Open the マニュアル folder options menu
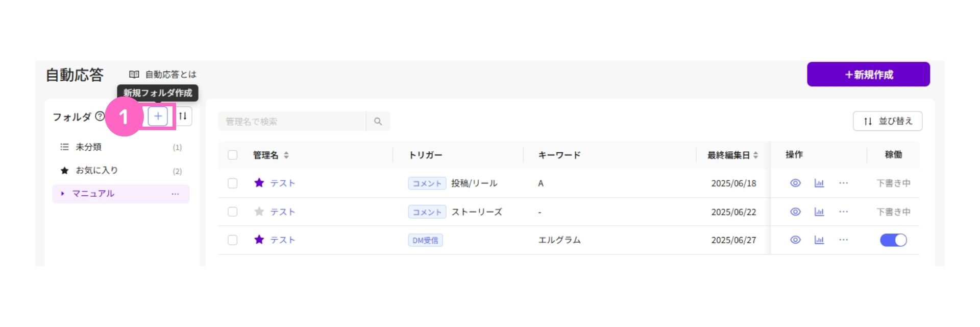980x327 pixels. pos(175,194)
